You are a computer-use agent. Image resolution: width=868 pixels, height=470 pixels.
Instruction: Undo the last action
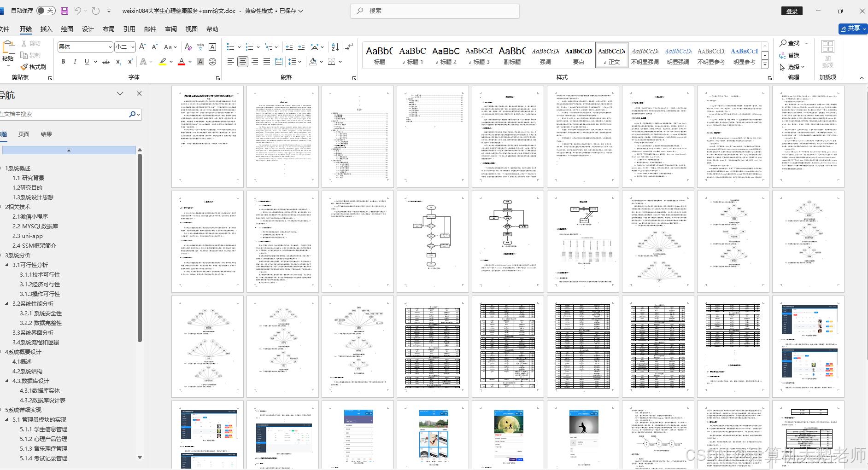(x=77, y=11)
